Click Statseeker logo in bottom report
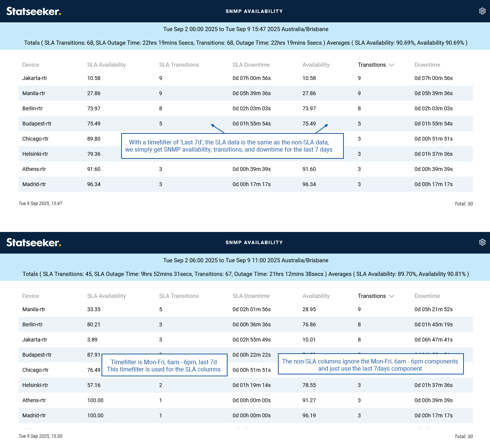This screenshot has width=490, height=448. pos(34,243)
